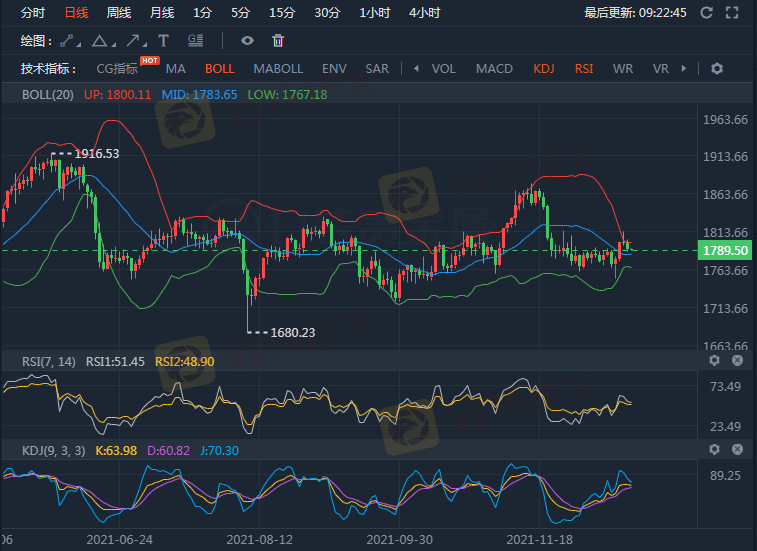Close the RSI indicator panel
The height and width of the screenshot is (551, 757).
pyautogui.click(x=737, y=360)
